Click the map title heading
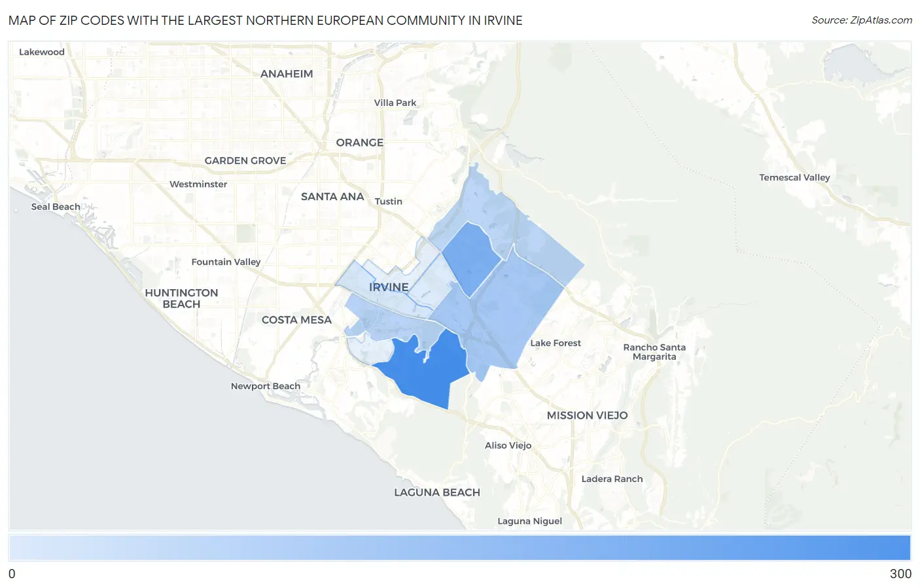Image resolution: width=920 pixels, height=588 pixels. (266, 20)
